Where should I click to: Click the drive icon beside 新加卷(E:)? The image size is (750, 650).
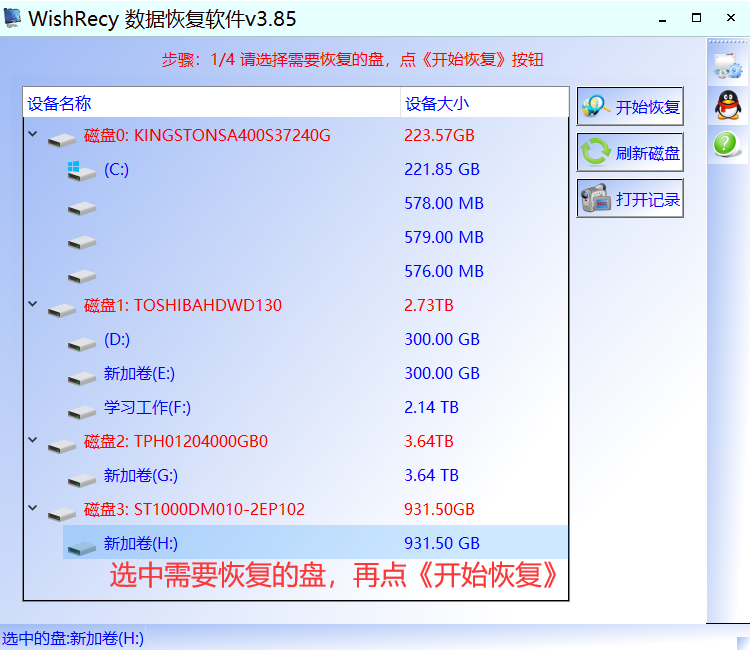tap(82, 378)
